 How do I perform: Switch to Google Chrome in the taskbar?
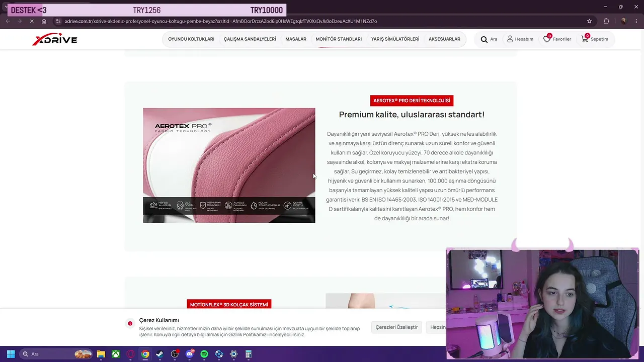[145, 354]
